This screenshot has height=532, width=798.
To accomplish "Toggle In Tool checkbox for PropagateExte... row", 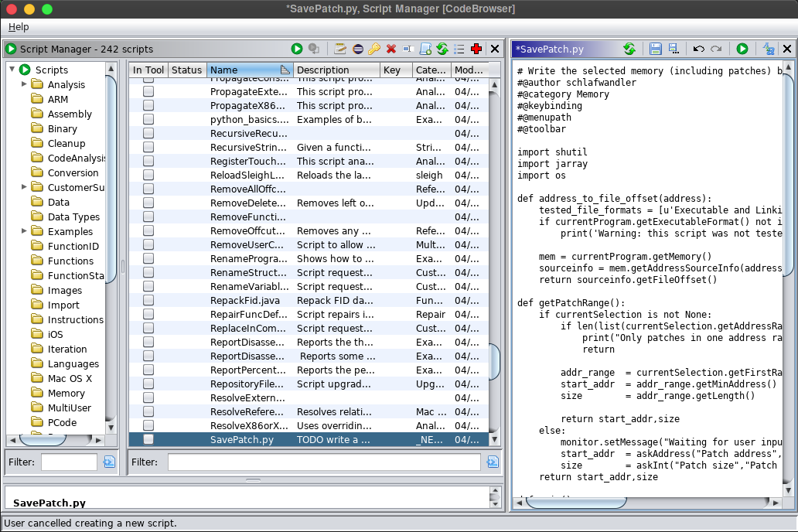I will tap(148, 91).
